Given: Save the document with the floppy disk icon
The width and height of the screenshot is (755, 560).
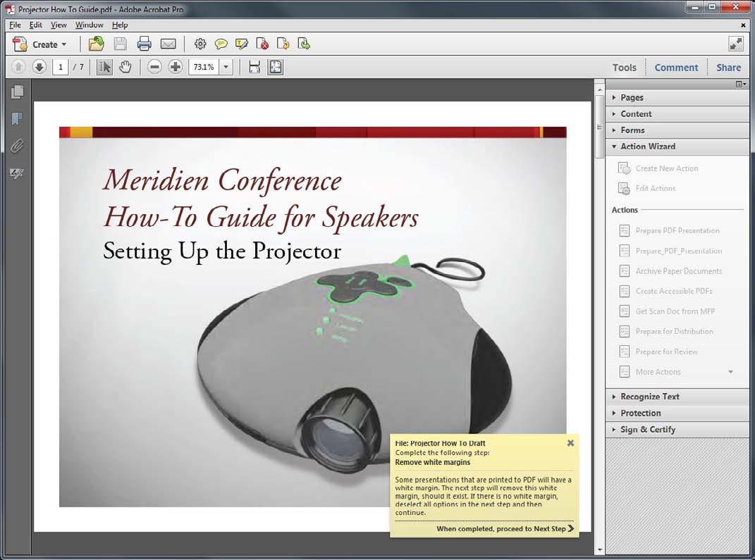Looking at the screenshot, I should [x=120, y=44].
